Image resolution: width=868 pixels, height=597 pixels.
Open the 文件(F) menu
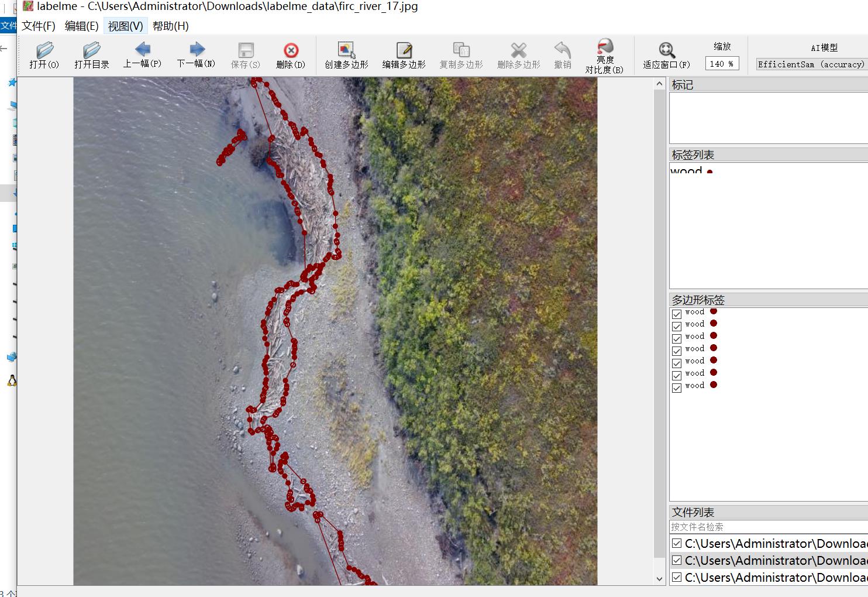tap(39, 26)
